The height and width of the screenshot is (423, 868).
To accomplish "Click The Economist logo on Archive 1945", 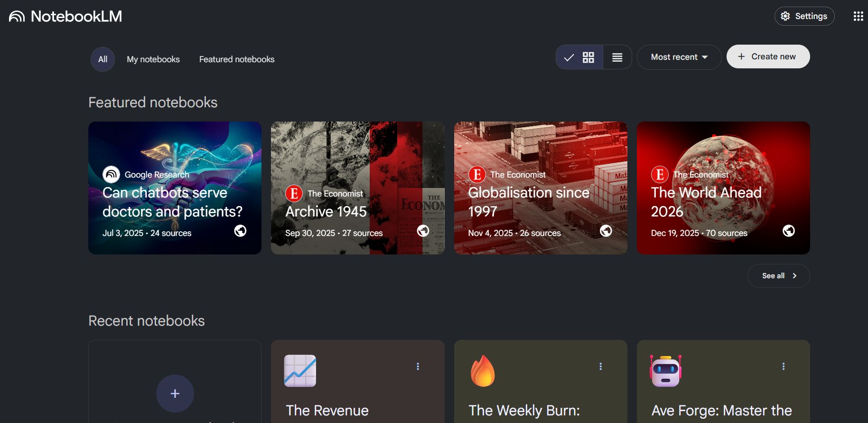I will tap(294, 193).
